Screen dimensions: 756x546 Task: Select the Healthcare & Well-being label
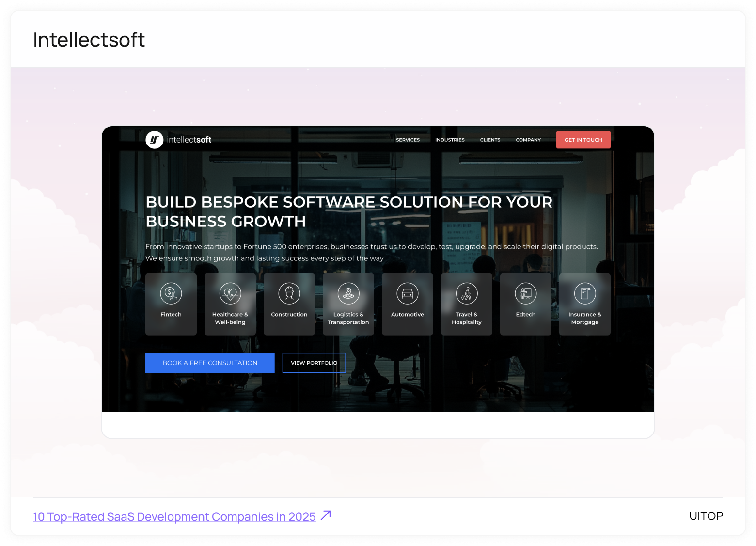[230, 319]
